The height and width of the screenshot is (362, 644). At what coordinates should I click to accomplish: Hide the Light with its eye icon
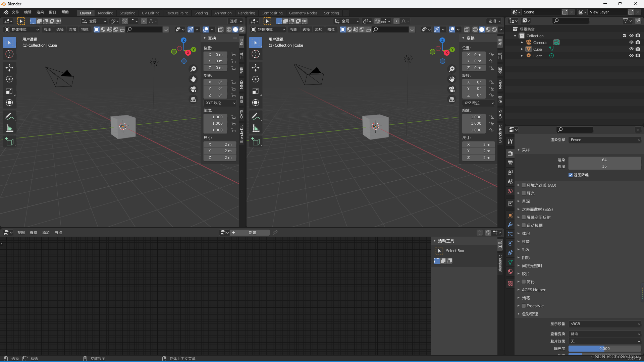click(x=631, y=56)
